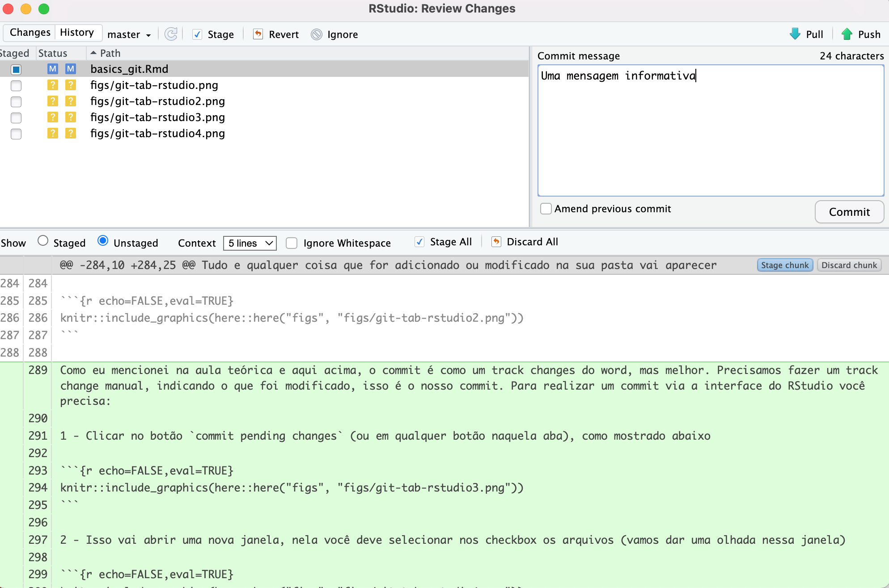Click the Stage checkmark icon in the toolbar
Image resolution: width=889 pixels, height=588 pixels.
point(197,34)
